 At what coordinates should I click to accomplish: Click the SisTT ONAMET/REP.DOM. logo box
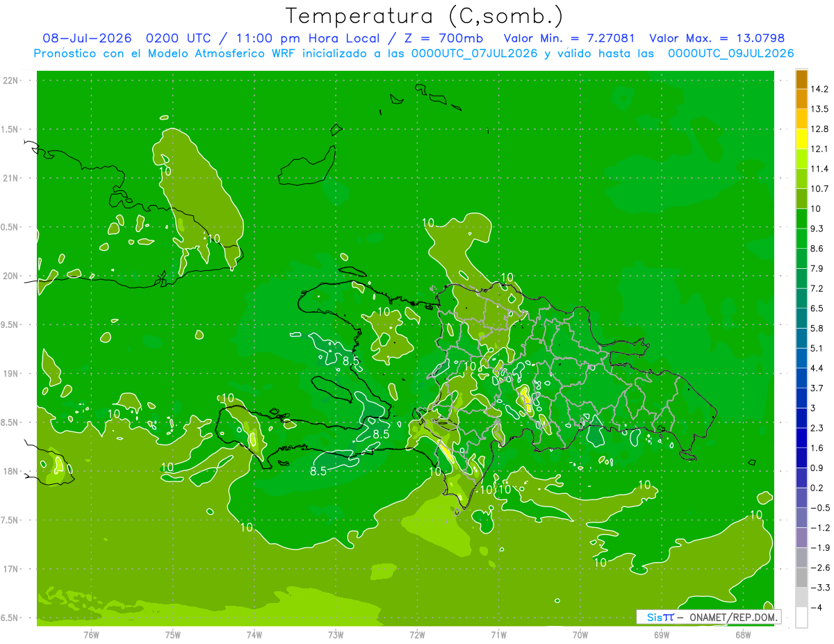coord(708,617)
